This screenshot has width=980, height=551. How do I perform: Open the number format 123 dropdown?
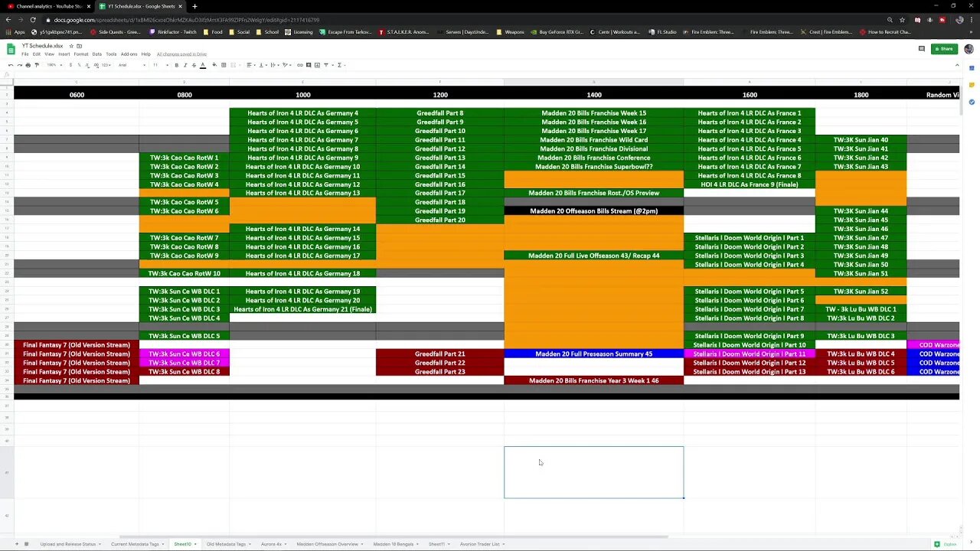(x=106, y=65)
